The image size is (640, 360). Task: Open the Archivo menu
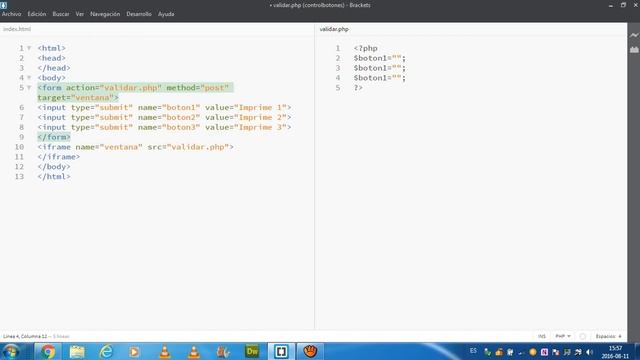coord(11,14)
